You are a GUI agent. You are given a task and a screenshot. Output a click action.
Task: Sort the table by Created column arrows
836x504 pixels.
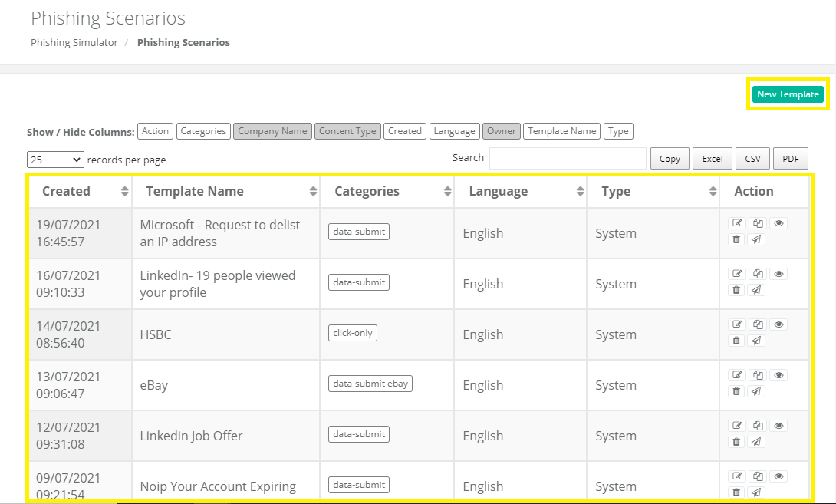point(125,192)
